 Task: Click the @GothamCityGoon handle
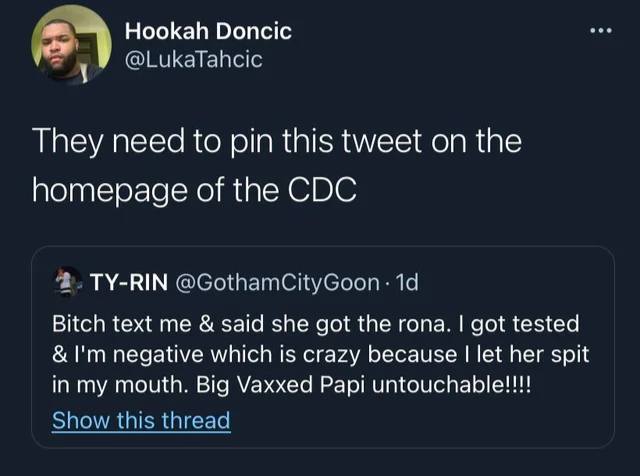click(x=274, y=283)
